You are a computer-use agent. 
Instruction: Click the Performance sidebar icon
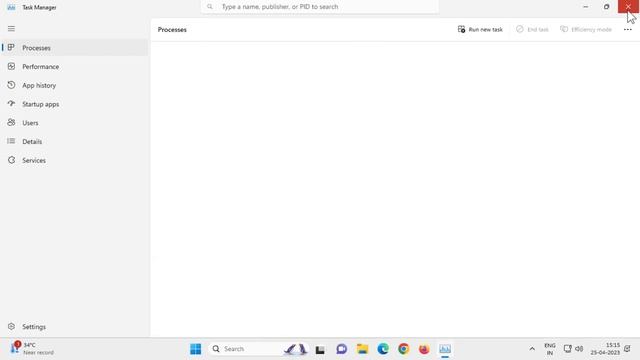click(11, 66)
